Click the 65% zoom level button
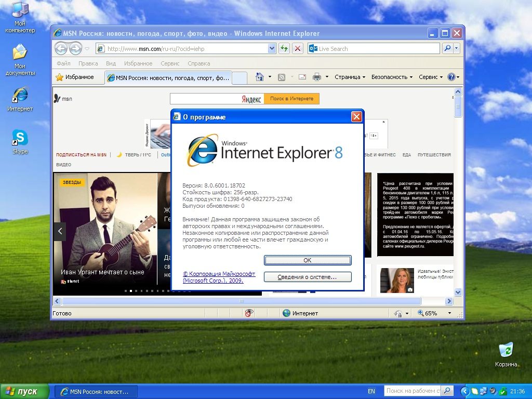The width and height of the screenshot is (532, 399). 428,313
